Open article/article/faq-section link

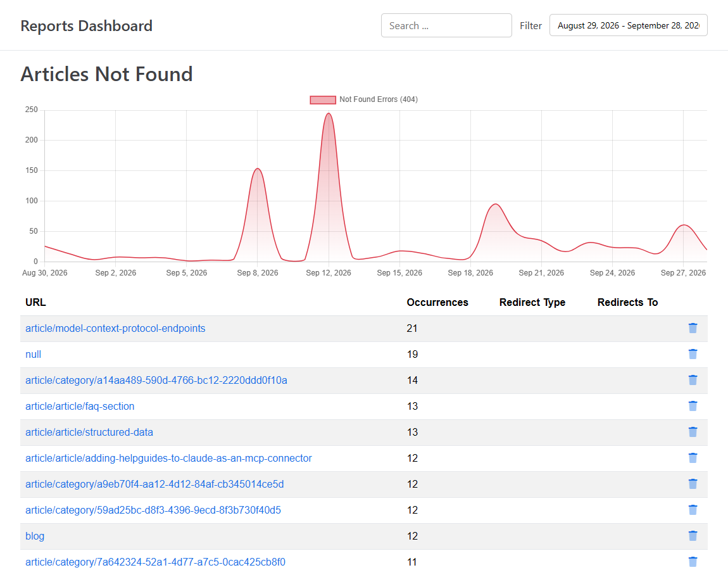point(80,407)
